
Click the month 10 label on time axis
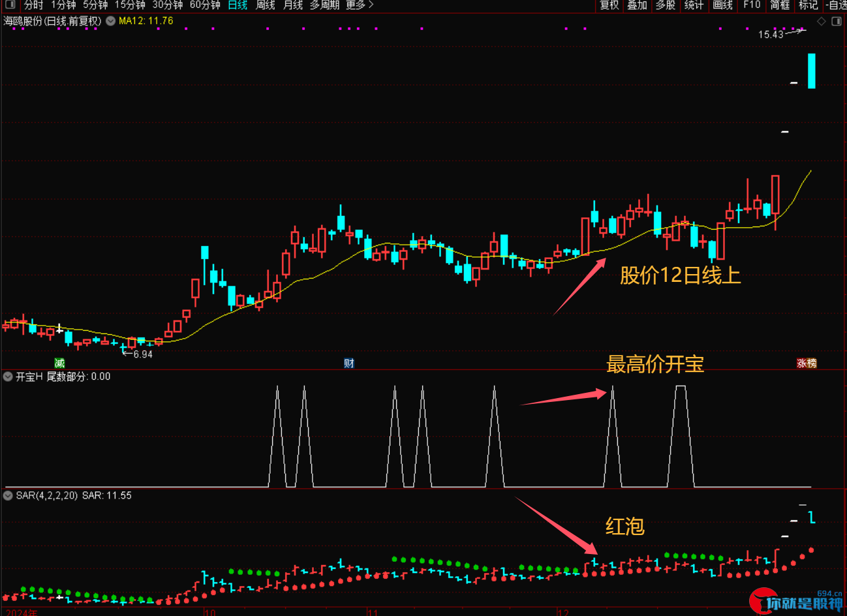tap(209, 613)
